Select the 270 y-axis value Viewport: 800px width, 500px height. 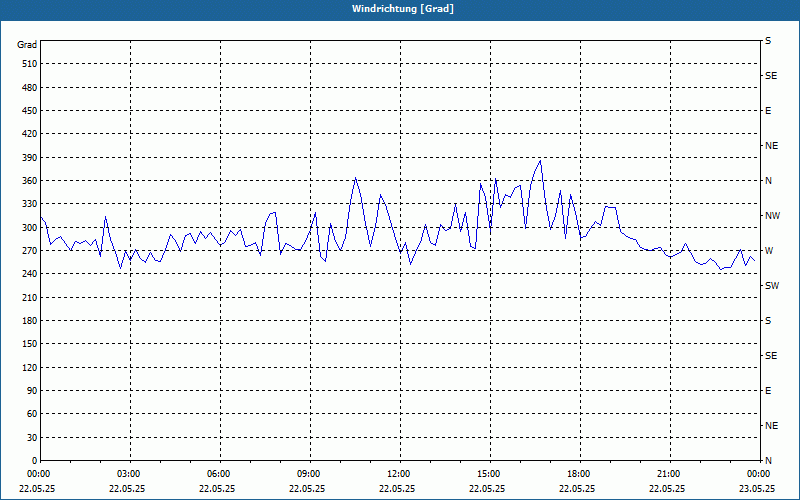coord(30,251)
